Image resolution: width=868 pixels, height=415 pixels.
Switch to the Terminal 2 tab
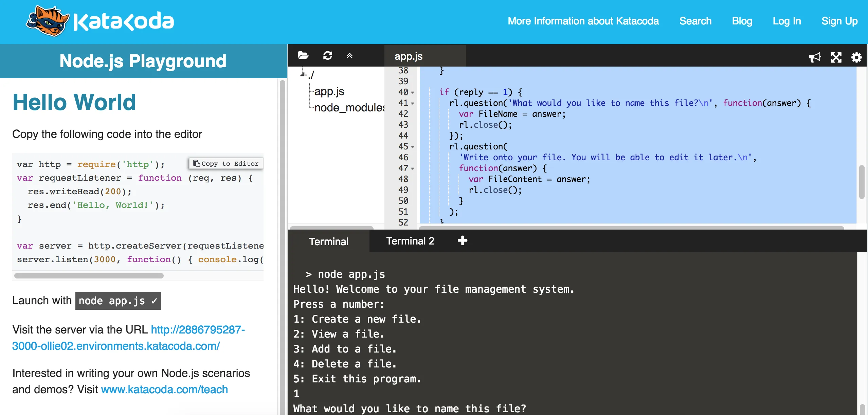(x=410, y=241)
